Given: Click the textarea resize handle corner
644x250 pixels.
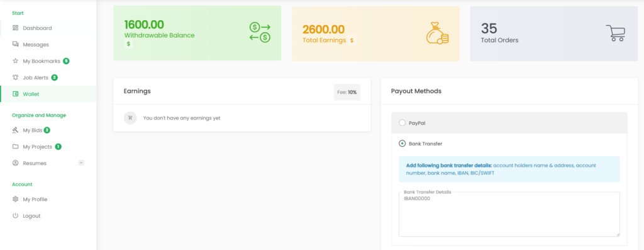Looking at the screenshot, I should [x=618, y=234].
